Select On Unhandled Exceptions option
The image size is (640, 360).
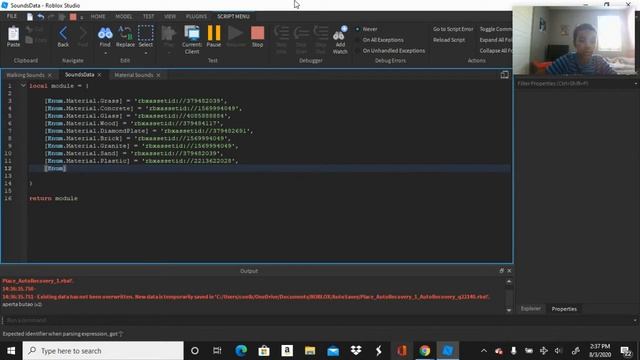click(390, 51)
